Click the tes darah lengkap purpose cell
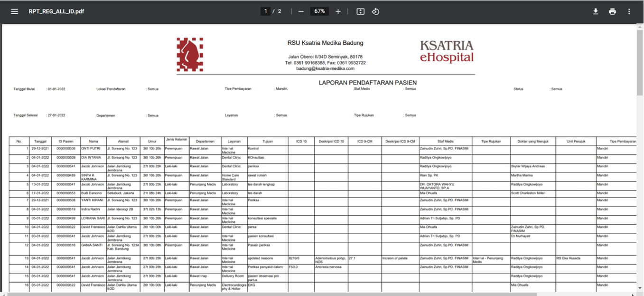The width and height of the screenshot is (644, 296). pos(261,184)
